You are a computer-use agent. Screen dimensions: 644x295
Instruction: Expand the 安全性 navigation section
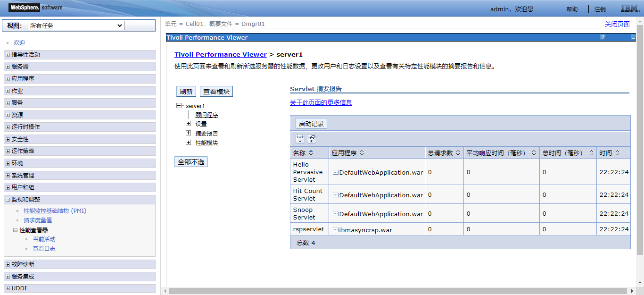(x=8, y=139)
